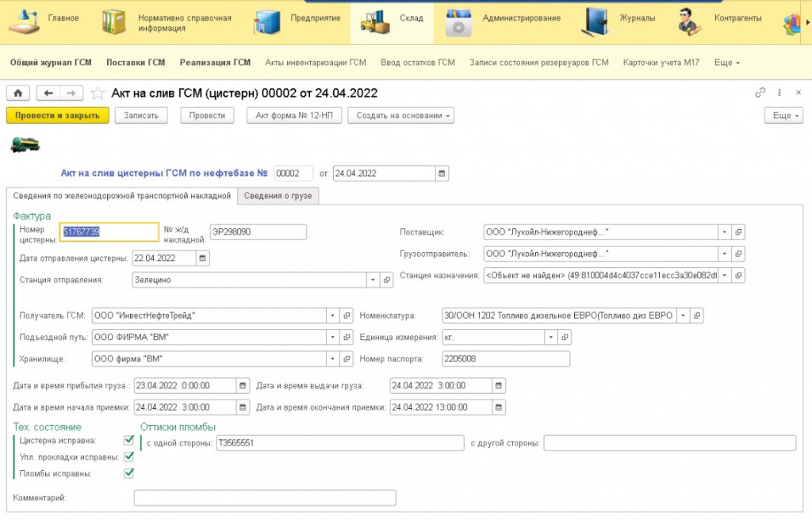812x520 pixels.
Task: Print Акт форма № 12-НП
Action: (294, 116)
